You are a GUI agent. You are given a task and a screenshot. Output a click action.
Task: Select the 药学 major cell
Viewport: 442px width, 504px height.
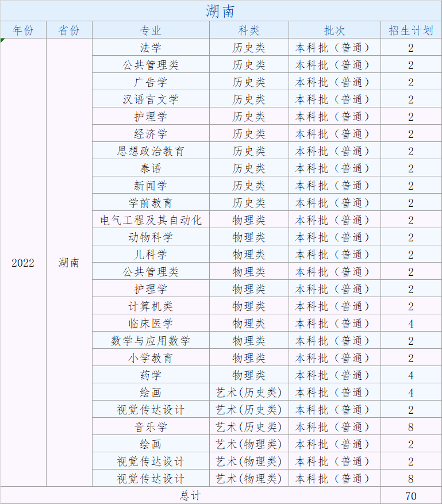[151, 375]
